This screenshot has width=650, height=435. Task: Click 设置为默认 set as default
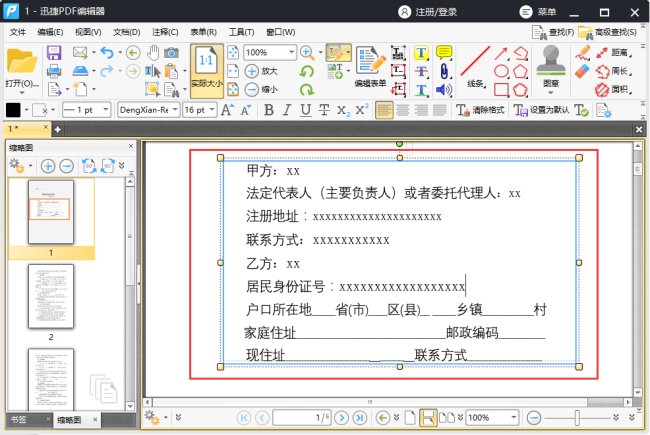tap(541, 110)
